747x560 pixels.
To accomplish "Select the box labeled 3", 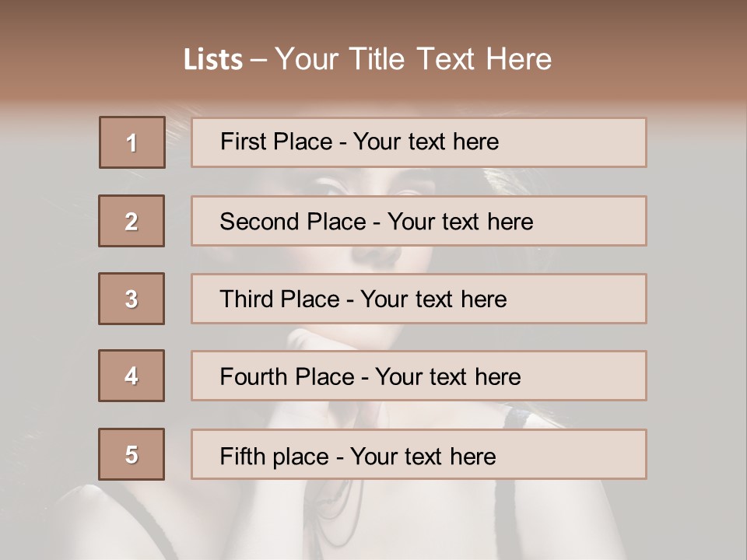I will pyautogui.click(x=132, y=299).
